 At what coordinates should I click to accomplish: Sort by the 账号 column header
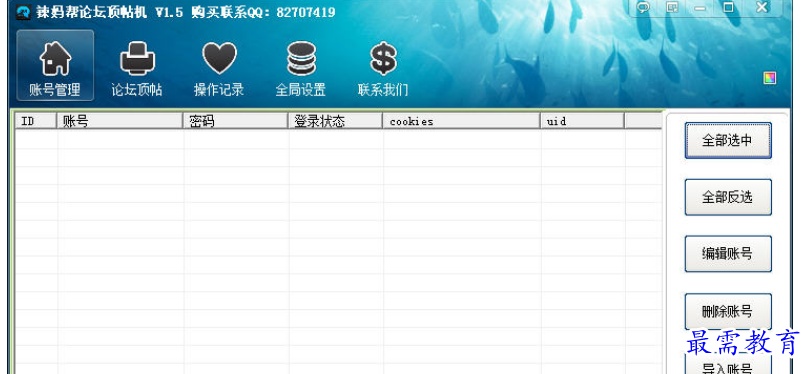(x=120, y=121)
